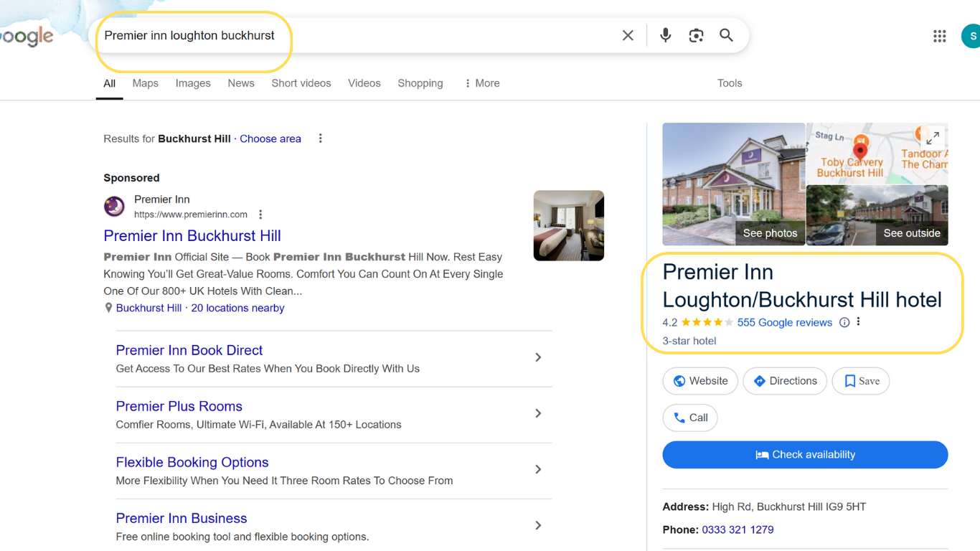Click the Call button

pyautogui.click(x=690, y=418)
